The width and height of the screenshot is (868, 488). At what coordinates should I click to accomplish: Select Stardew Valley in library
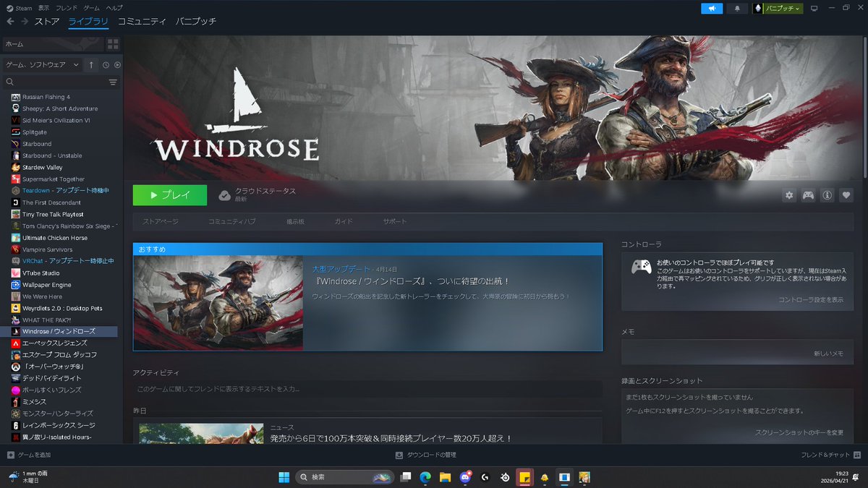pyautogui.click(x=42, y=167)
